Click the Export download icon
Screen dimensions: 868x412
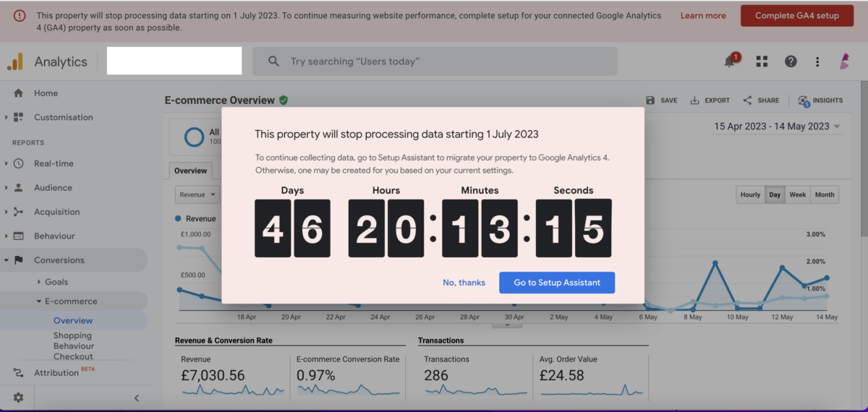tap(694, 100)
